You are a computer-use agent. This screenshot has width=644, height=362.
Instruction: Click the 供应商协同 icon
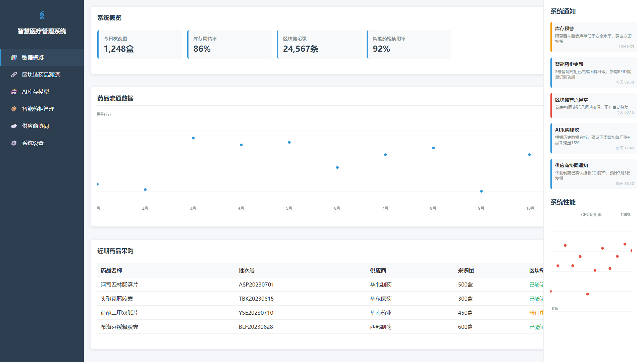tap(14, 126)
